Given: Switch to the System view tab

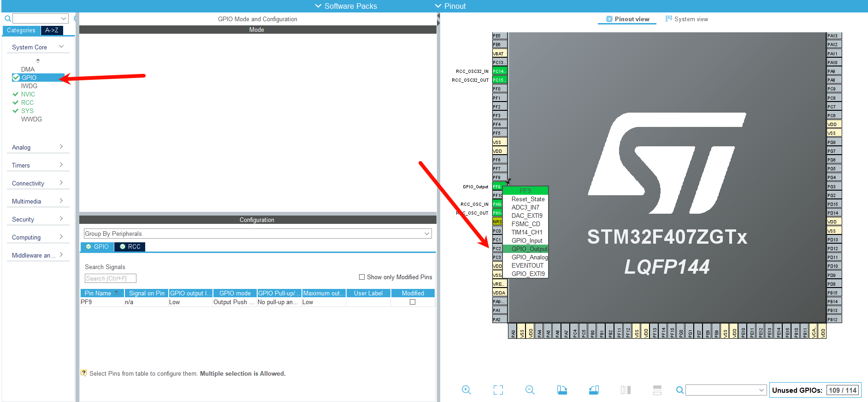Looking at the screenshot, I should pyautogui.click(x=686, y=19).
